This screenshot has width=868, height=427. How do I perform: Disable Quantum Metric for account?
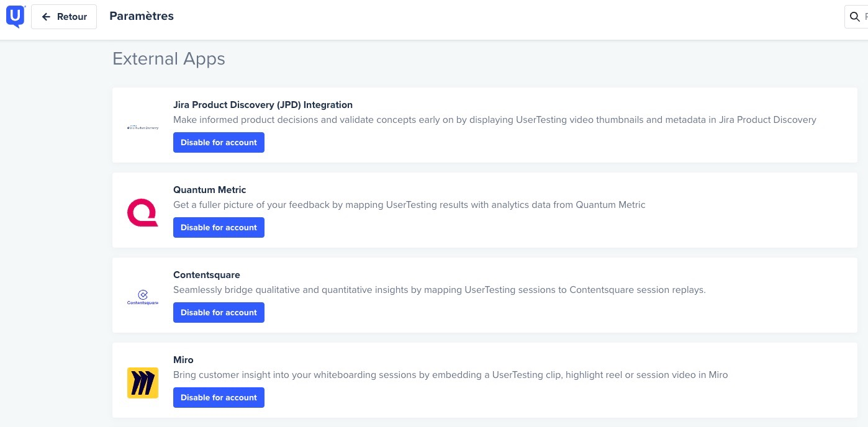[x=219, y=227]
